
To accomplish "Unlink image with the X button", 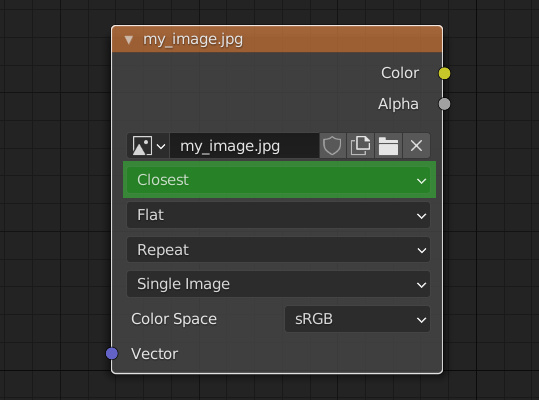I will point(416,146).
